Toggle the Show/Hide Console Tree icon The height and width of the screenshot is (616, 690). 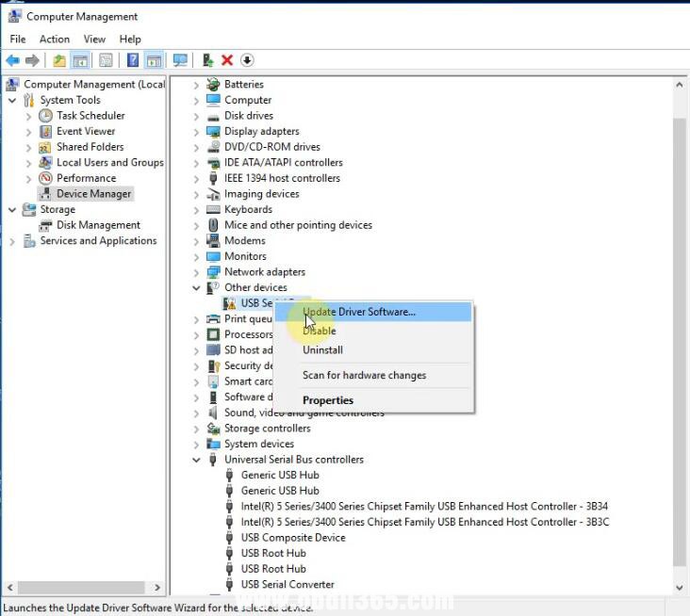point(80,60)
